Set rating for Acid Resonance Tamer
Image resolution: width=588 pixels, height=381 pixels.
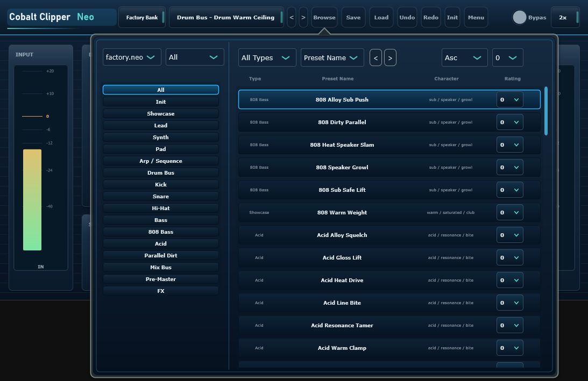(x=509, y=325)
